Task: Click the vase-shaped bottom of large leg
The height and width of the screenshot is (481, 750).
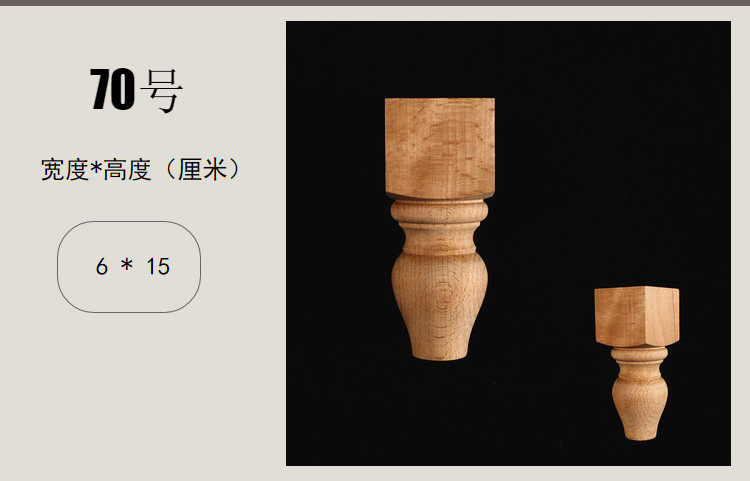Action: (x=440, y=306)
